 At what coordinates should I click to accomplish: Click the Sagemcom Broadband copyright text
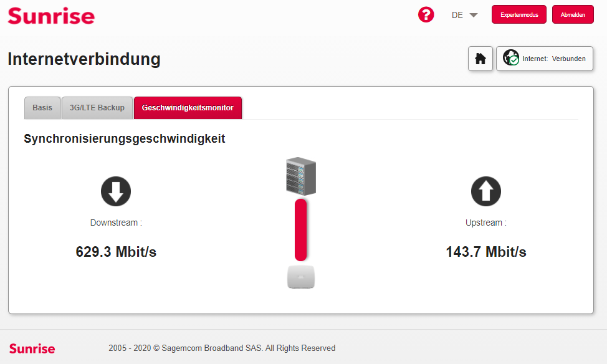click(x=222, y=348)
